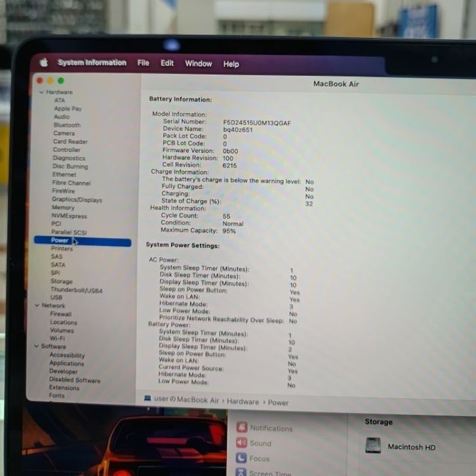This screenshot has width=476, height=476.
Task: Click the Macintosh HD drive icon
Action: tap(373, 446)
